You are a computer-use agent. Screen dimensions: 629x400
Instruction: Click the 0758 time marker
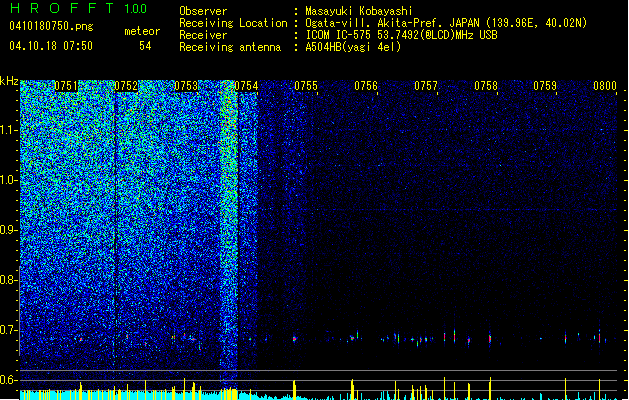[x=485, y=86]
